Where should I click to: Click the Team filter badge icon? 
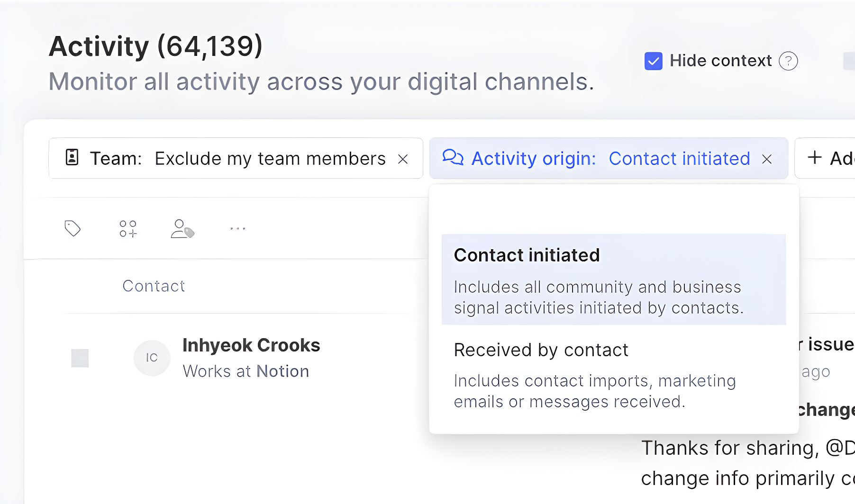[x=72, y=157]
